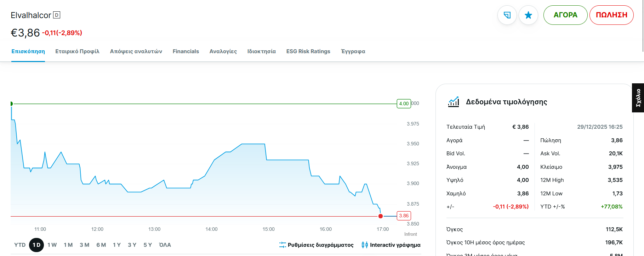Click the pricing data chart icon
The image size is (644, 256).
(454, 102)
